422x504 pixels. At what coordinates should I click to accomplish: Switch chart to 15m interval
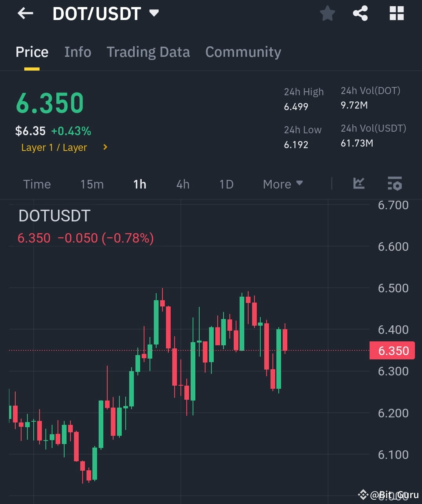coord(92,184)
